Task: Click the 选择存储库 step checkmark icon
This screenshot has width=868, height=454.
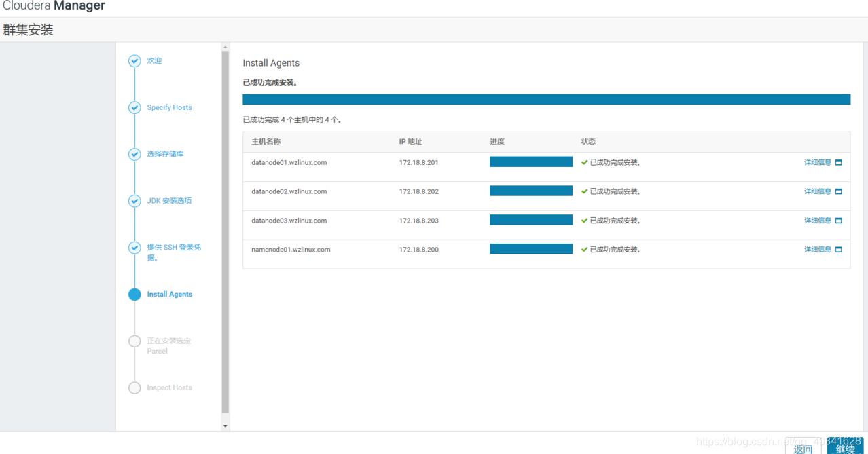Action: click(134, 155)
